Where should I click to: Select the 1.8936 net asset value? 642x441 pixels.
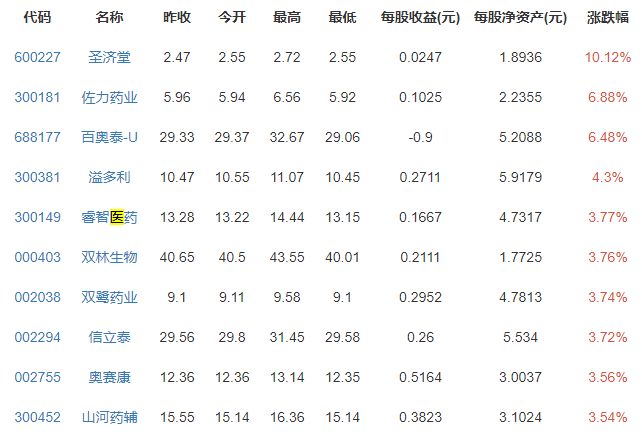point(520,57)
